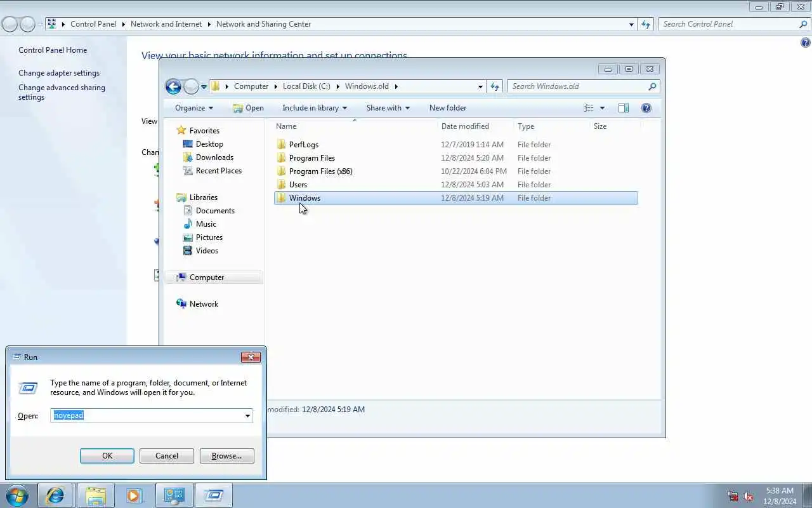
Task: Click the search magnifier in Windows.old box
Action: [x=652, y=86]
